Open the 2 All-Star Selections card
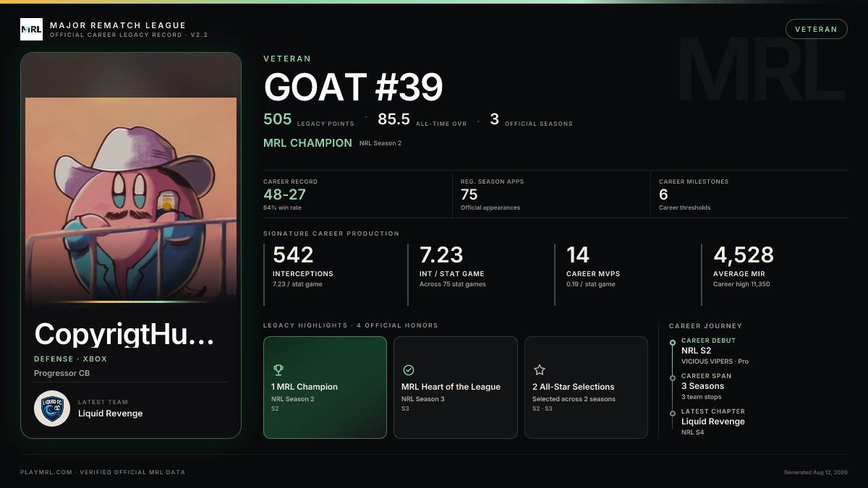Image resolution: width=868 pixels, height=488 pixels. pos(586,388)
